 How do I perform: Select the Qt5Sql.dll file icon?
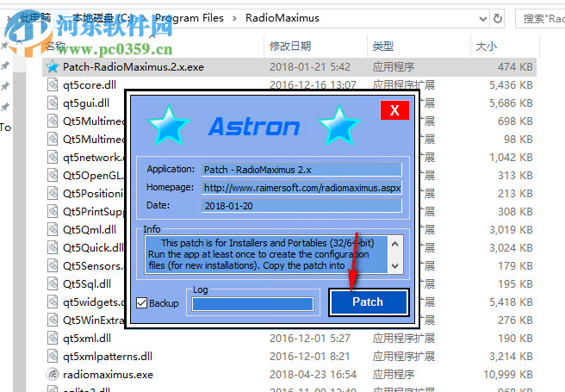[x=53, y=283]
